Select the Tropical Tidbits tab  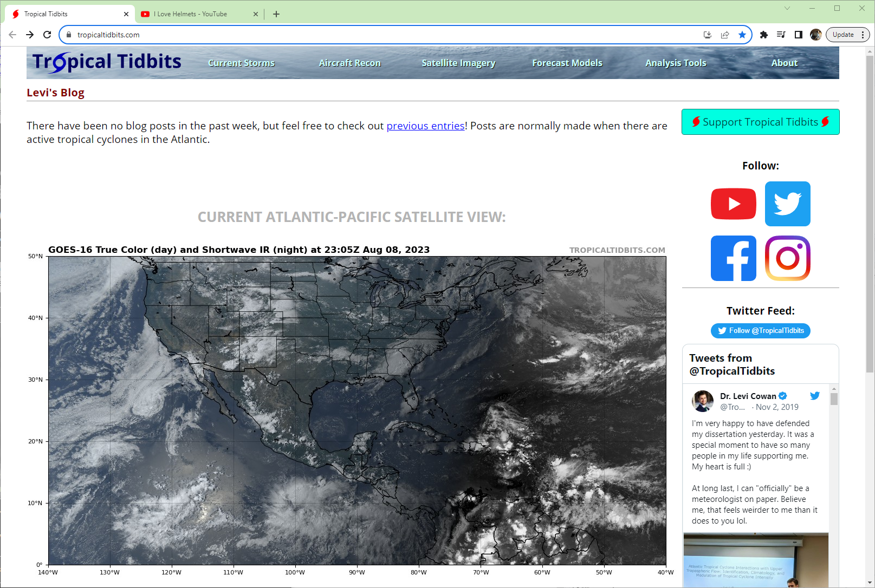click(x=70, y=14)
